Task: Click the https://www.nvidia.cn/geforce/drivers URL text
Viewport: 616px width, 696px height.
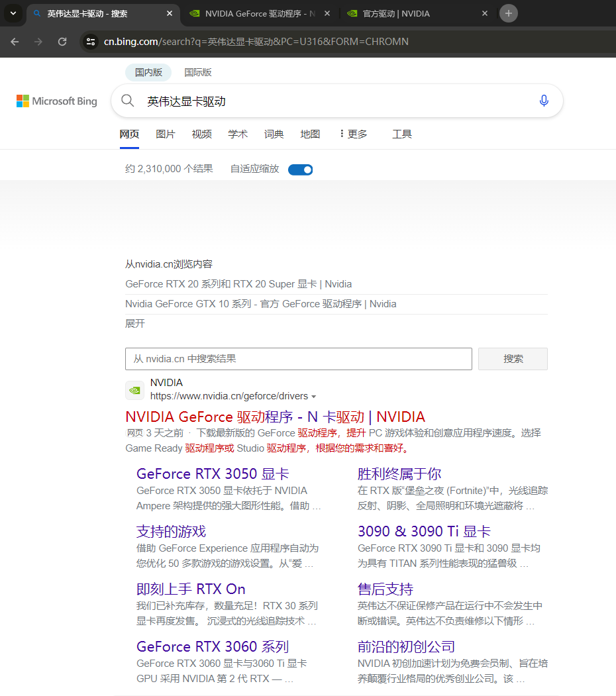Action: tap(229, 396)
